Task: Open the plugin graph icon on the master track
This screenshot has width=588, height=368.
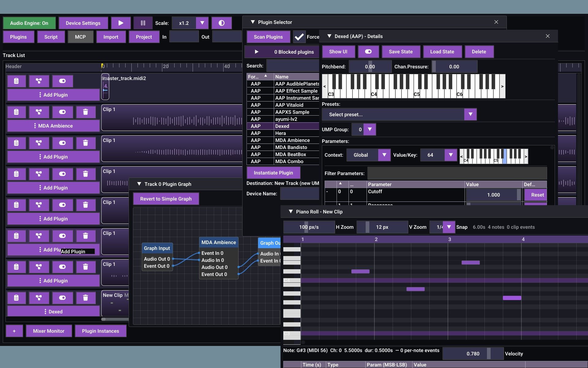Action: click(39, 81)
